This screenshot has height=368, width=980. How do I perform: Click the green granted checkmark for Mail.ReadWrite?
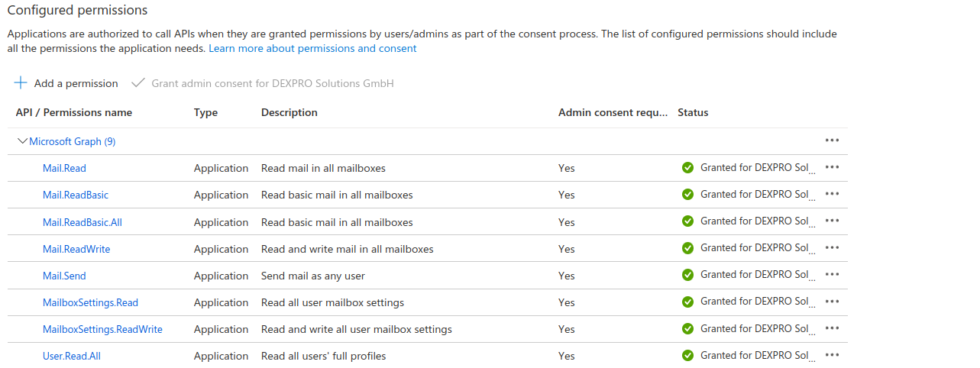687,248
